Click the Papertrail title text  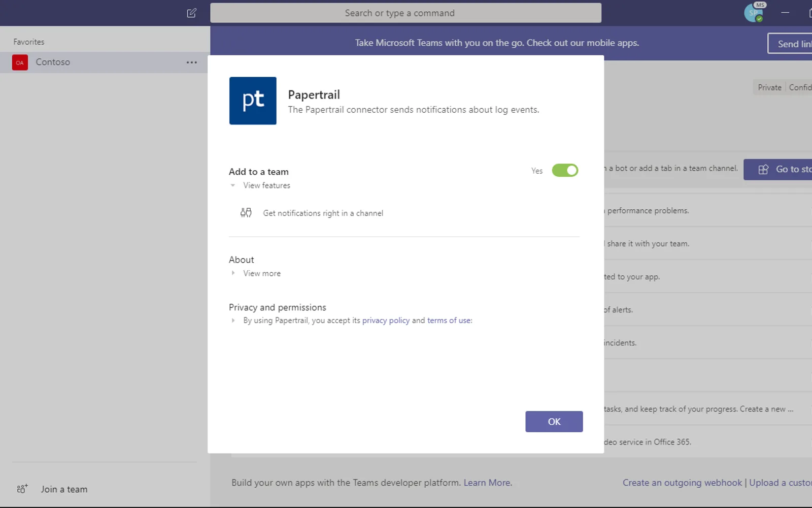[314, 95]
